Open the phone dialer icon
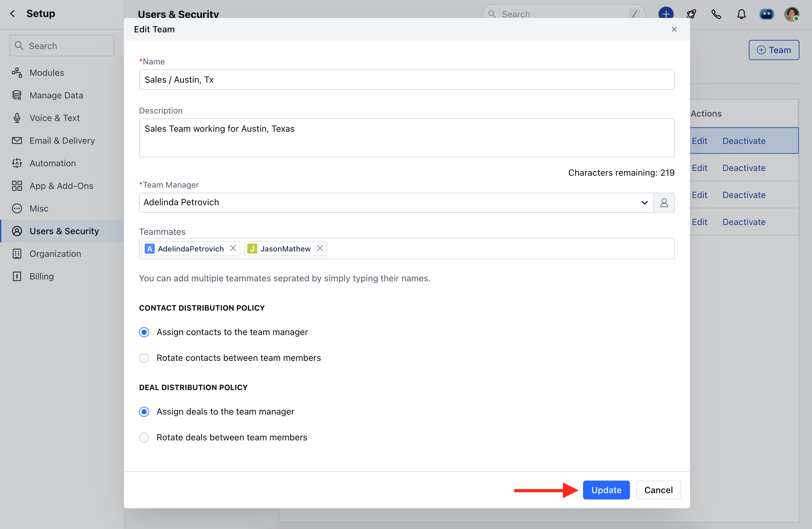This screenshot has width=812, height=529. click(x=716, y=14)
